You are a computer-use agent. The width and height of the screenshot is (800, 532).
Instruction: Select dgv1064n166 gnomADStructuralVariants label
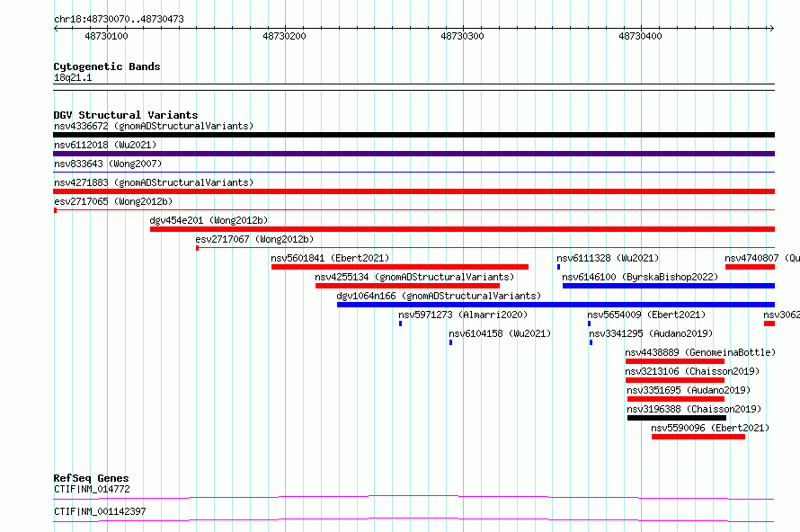(439, 296)
